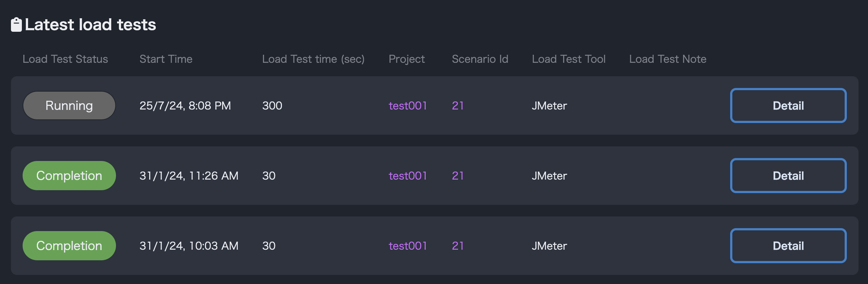The height and width of the screenshot is (284, 868).
Task: Open scenario 21 link in 10:03 AM row
Action: pyautogui.click(x=458, y=246)
